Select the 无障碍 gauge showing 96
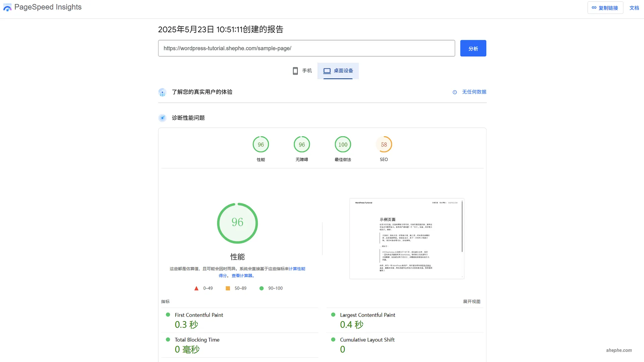Viewport: 644px width, 362px height. click(x=302, y=145)
